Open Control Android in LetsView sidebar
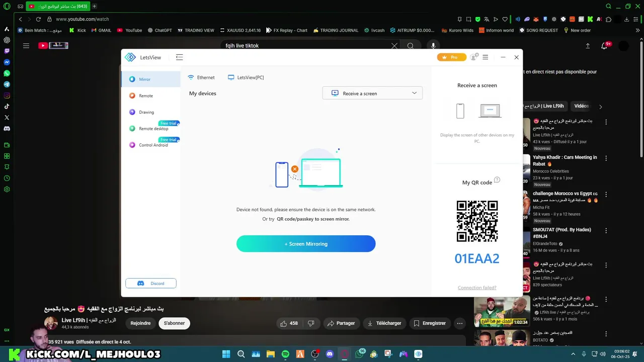This screenshot has width=644, height=362. click(x=150, y=145)
